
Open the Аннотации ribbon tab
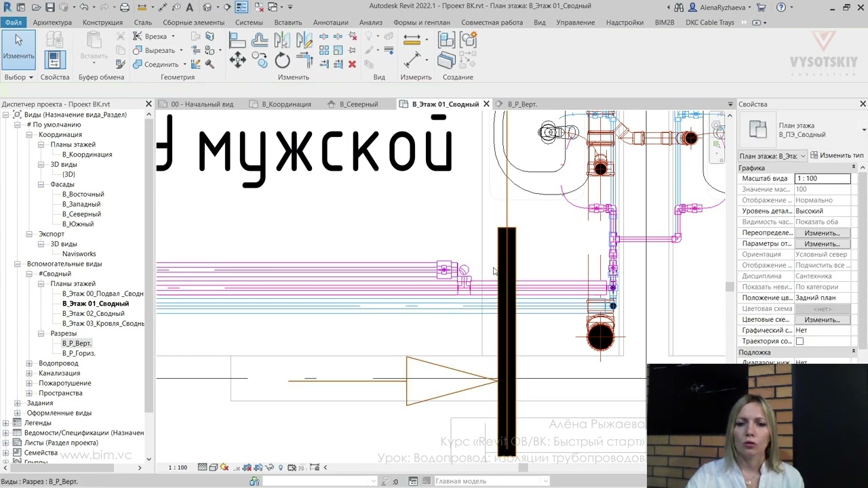tap(331, 22)
